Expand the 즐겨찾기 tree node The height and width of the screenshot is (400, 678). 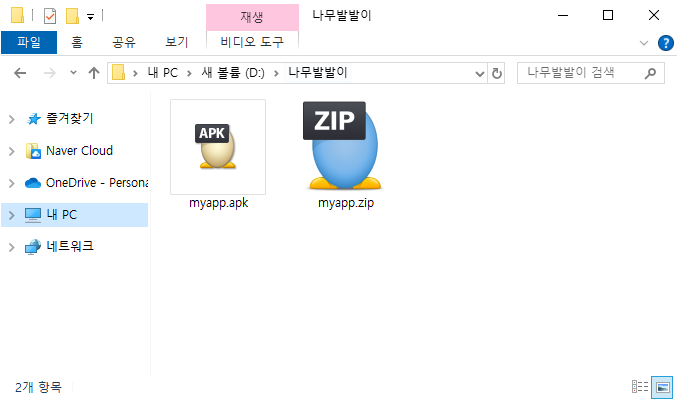[12, 119]
